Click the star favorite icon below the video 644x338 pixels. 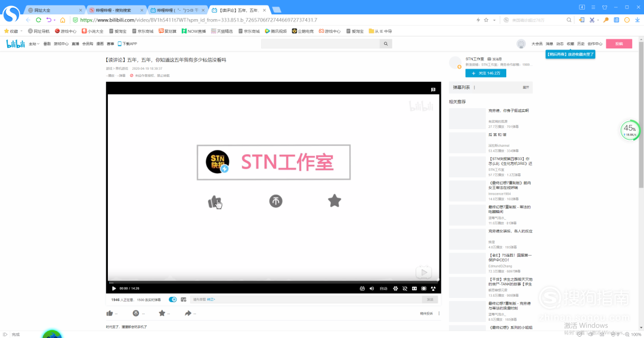pyautogui.click(x=162, y=314)
